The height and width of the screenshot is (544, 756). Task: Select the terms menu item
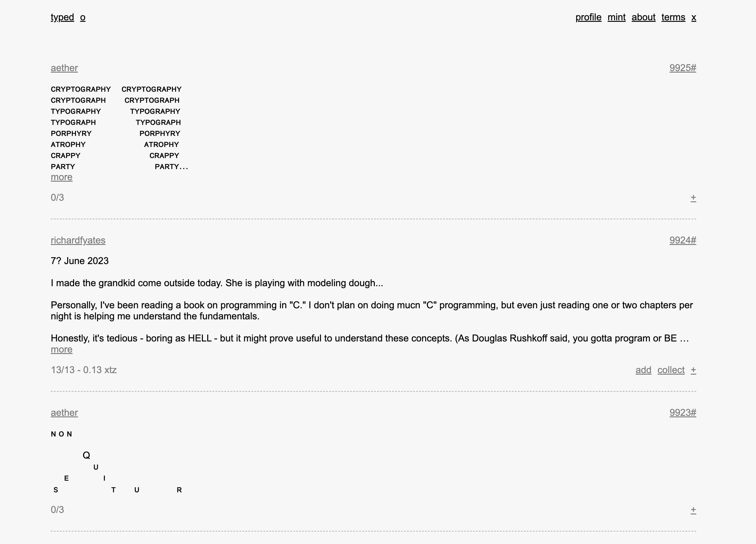673,16
